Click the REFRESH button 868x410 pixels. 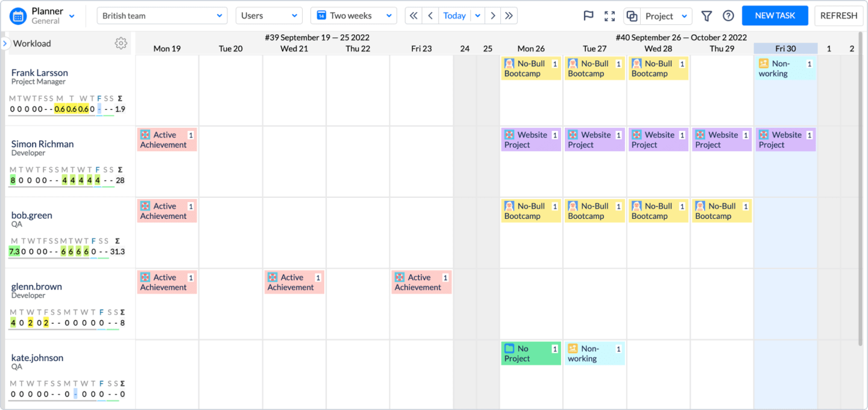pyautogui.click(x=838, y=16)
